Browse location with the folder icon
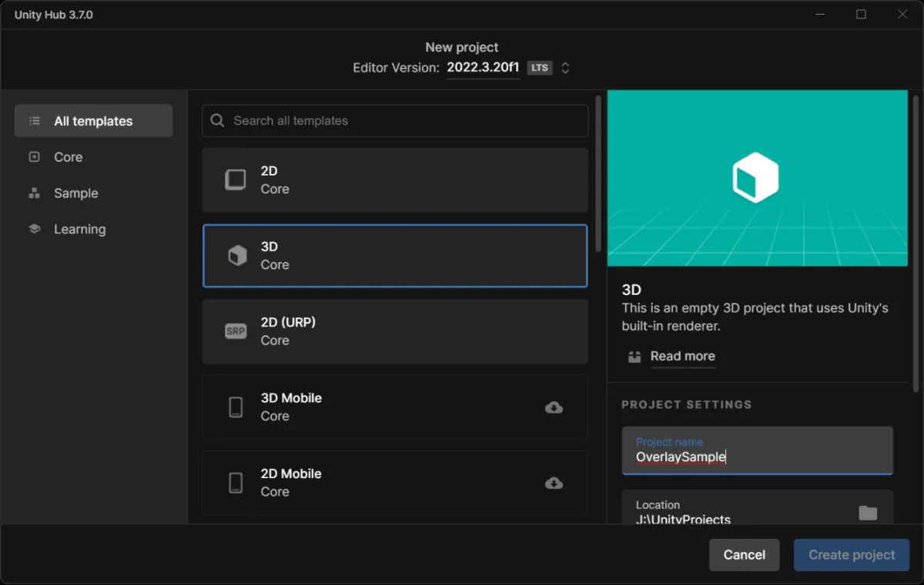This screenshot has width=924, height=585. [868, 513]
